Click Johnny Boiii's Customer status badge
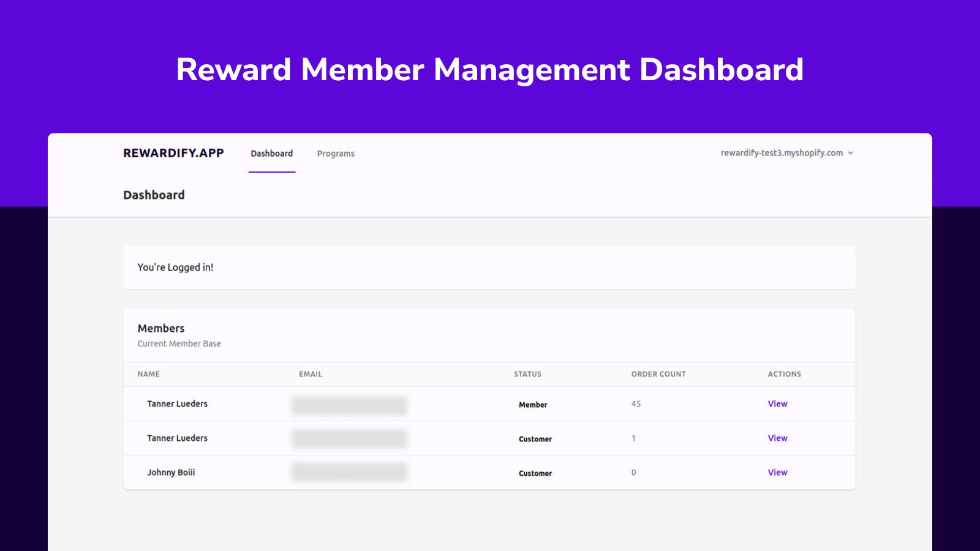 [x=535, y=473]
